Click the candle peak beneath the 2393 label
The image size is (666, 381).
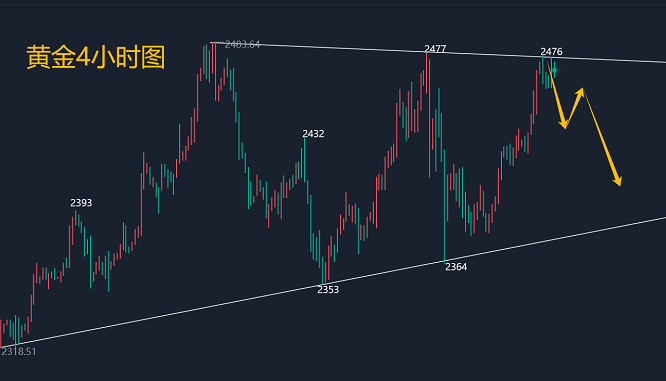[x=76, y=218]
